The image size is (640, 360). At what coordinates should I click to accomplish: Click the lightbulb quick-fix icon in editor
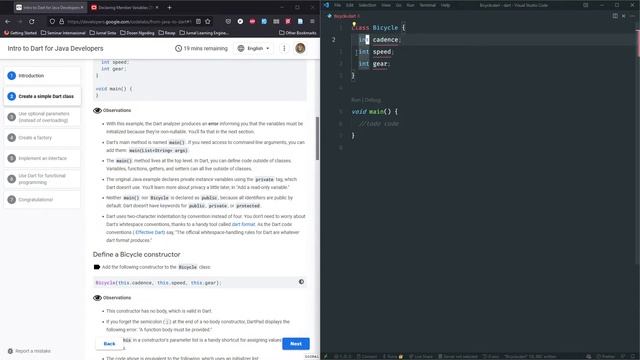[354, 24]
